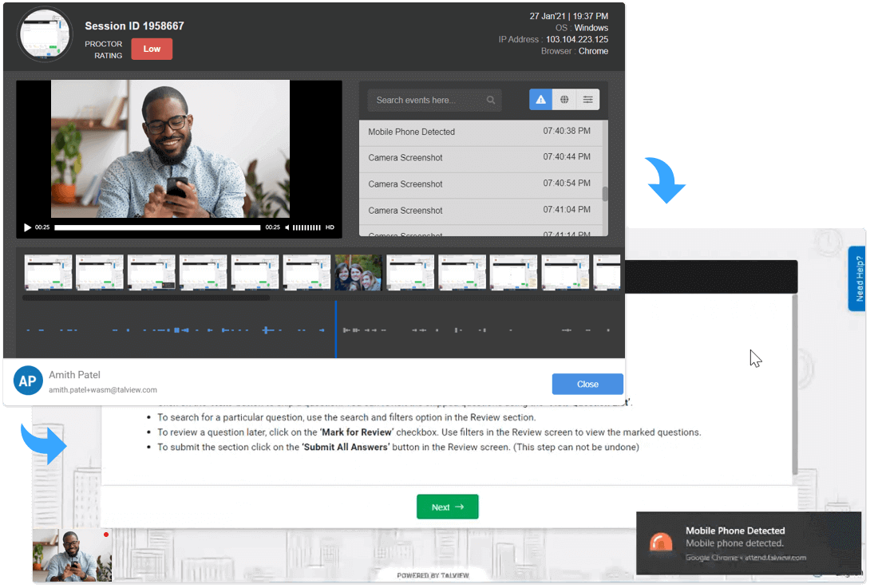Click the video volume level bars
Image resolution: width=870 pixels, height=588 pixels.
click(x=306, y=227)
